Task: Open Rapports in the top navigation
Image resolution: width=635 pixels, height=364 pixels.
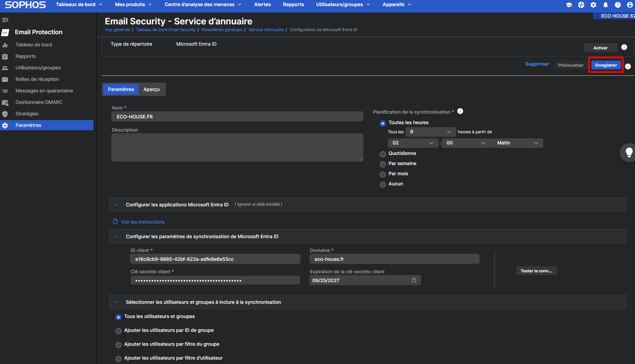Action: pos(293,4)
